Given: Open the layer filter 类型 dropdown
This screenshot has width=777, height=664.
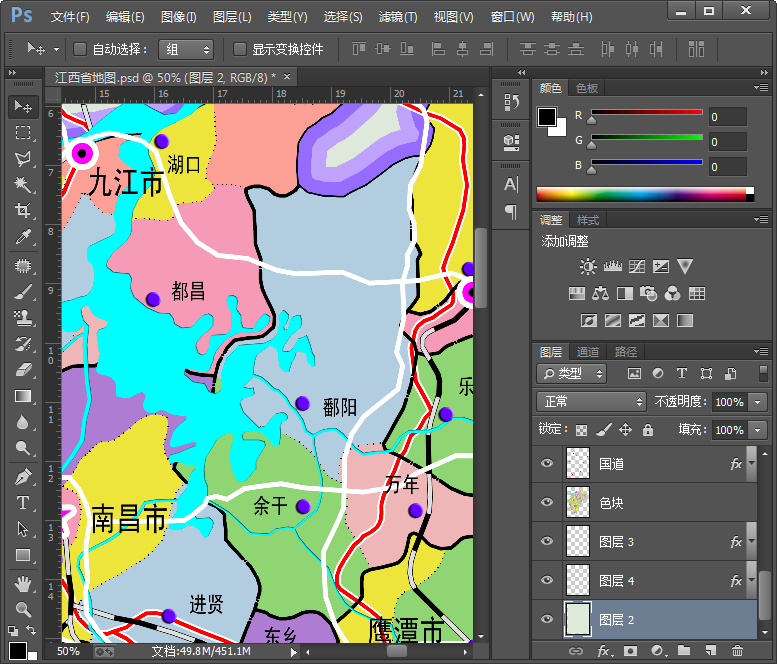Looking at the screenshot, I should (x=572, y=373).
